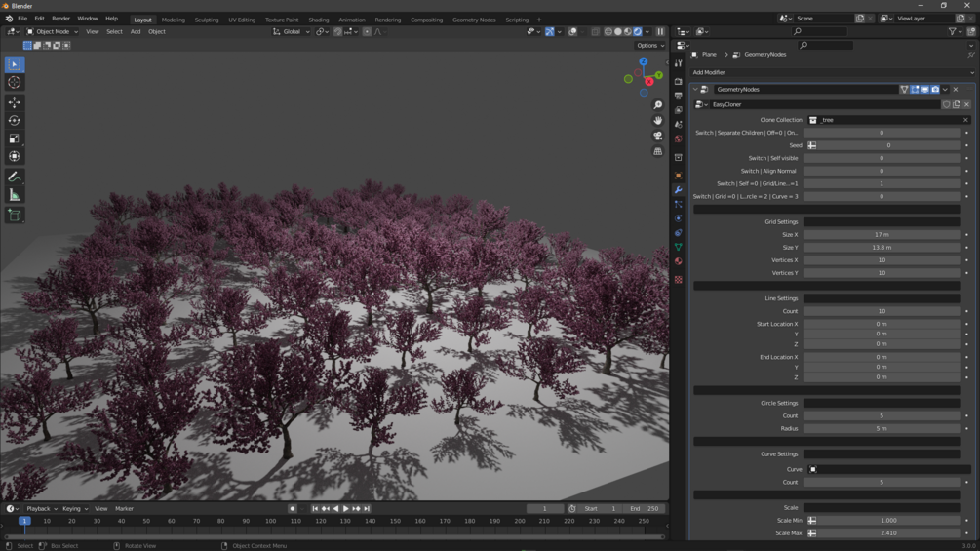Toggle modifier display in render camera icon
Viewport: 980px width, 551px height.
click(x=935, y=90)
